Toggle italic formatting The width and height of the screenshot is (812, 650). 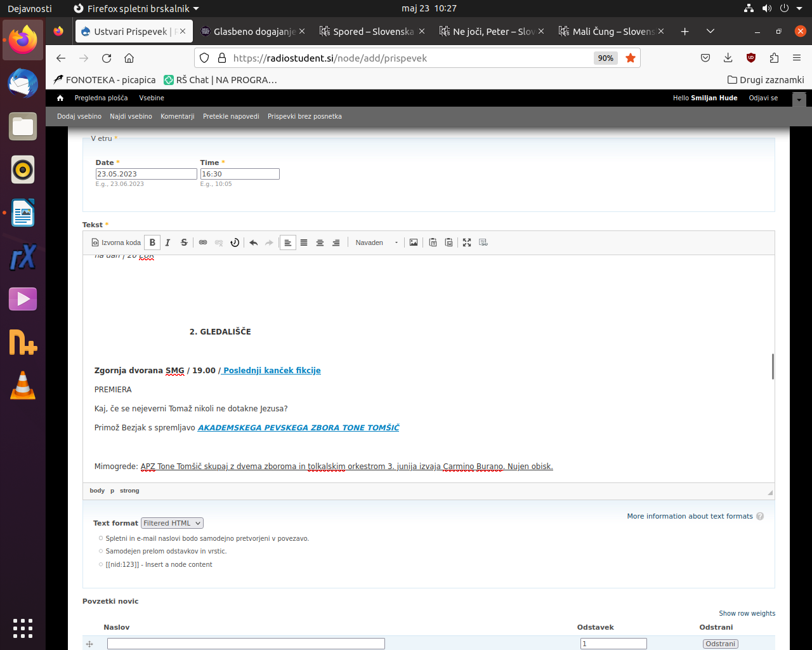pos(168,242)
